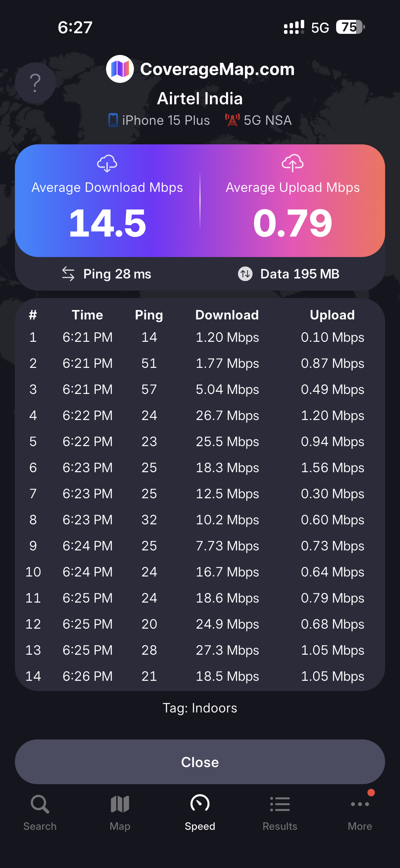Tap the blue iPhone device icon

113,120
